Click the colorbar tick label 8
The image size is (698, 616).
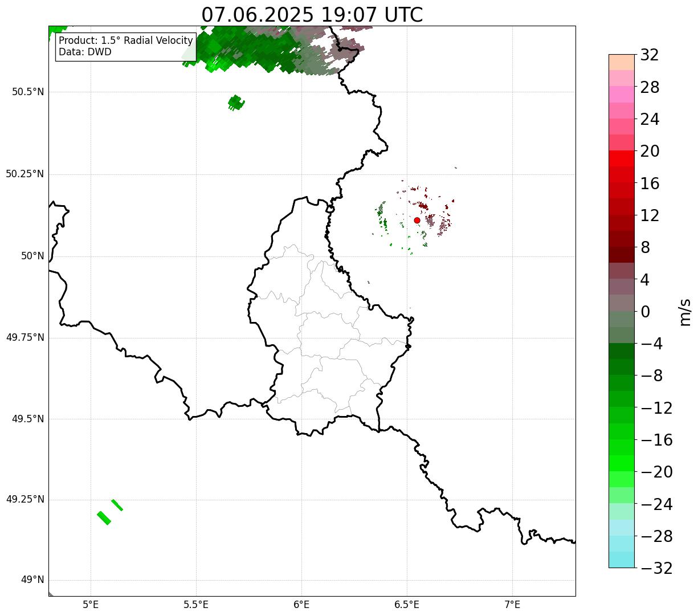coord(645,247)
